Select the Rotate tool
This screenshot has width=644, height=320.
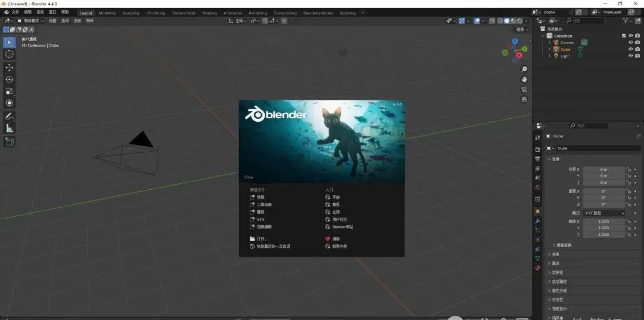[x=10, y=79]
